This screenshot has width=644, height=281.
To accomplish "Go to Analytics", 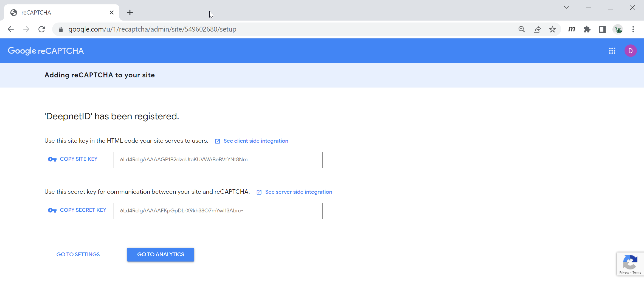I will coord(161,255).
